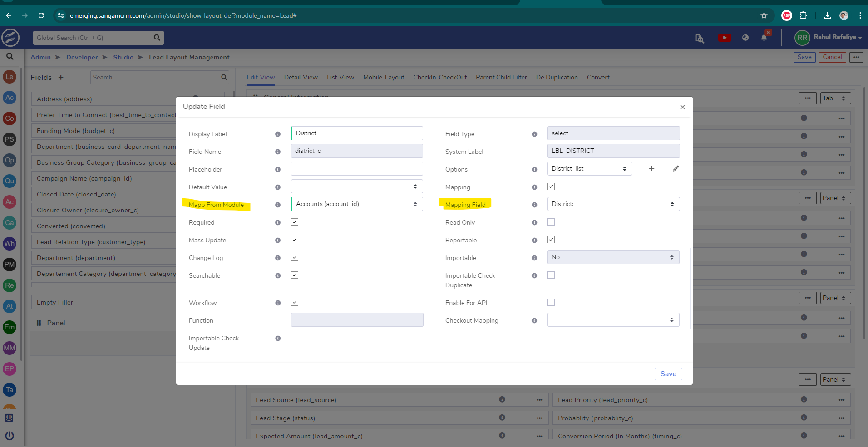Show info tooltip for Checkout Mapping

[x=534, y=320]
